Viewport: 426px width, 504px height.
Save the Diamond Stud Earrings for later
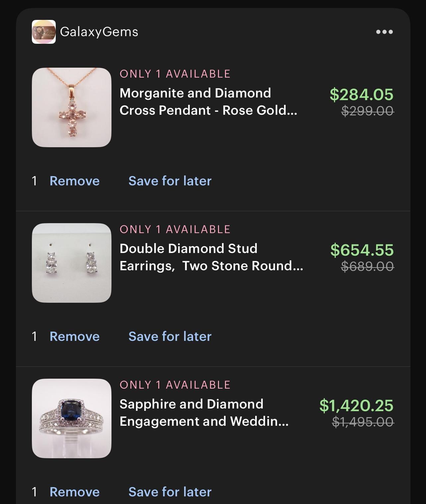point(170,336)
